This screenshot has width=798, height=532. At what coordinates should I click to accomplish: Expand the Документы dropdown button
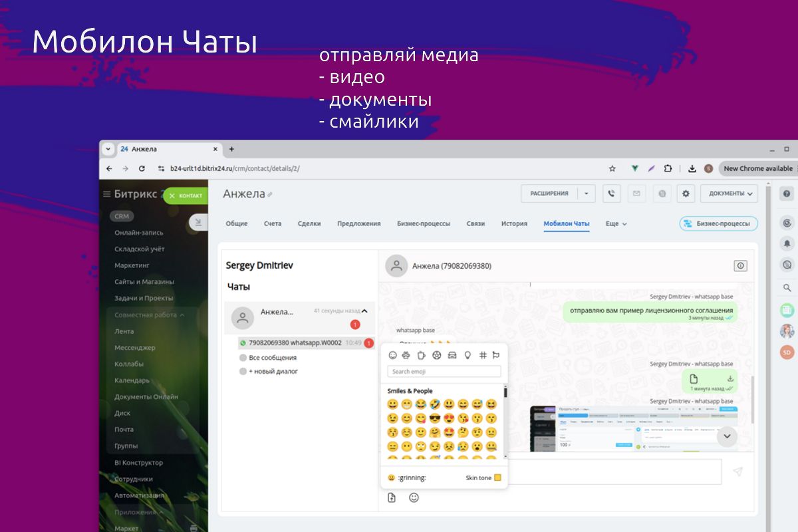730,194
